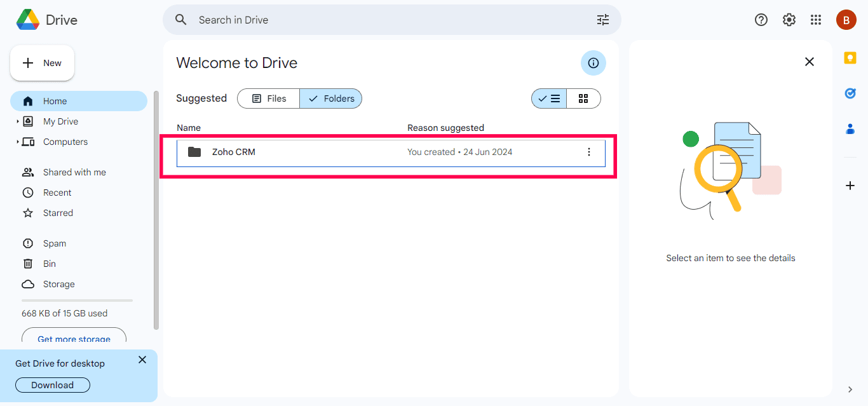Open the Contacts side panel

click(x=850, y=129)
